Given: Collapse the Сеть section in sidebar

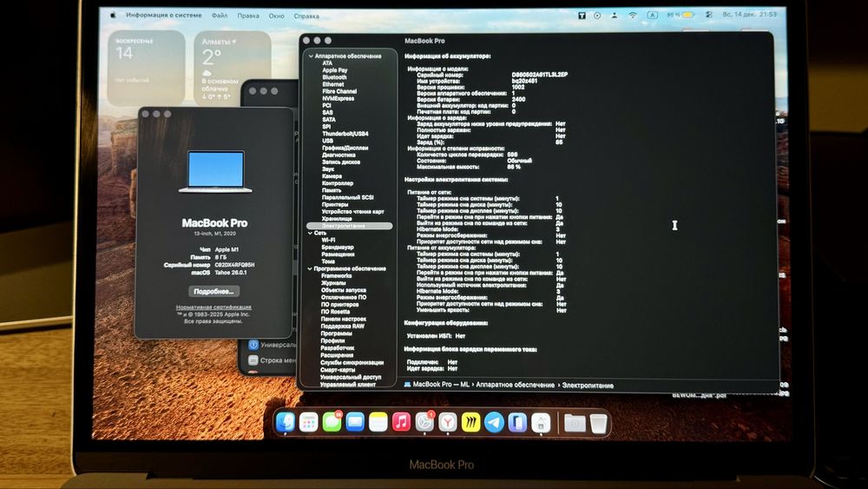Looking at the screenshot, I should click(x=310, y=233).
